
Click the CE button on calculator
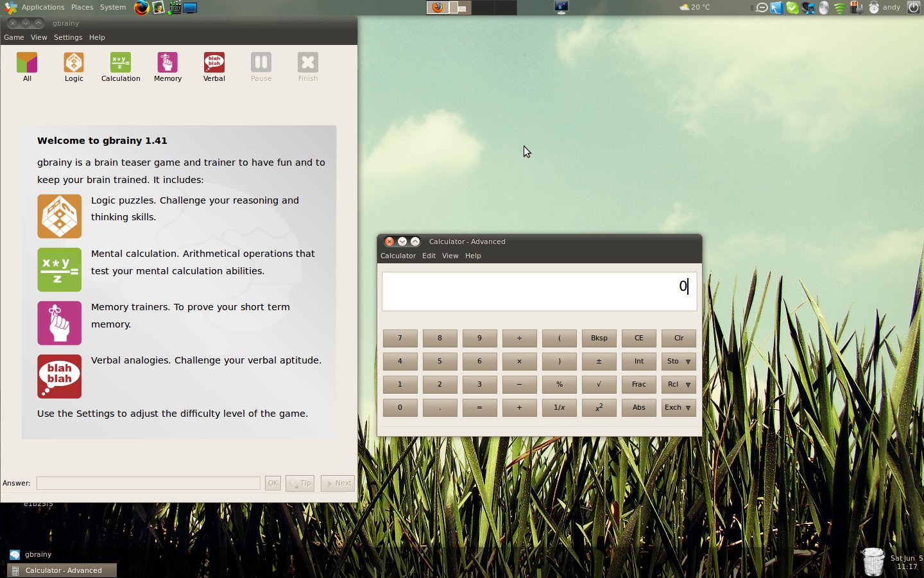639,338
